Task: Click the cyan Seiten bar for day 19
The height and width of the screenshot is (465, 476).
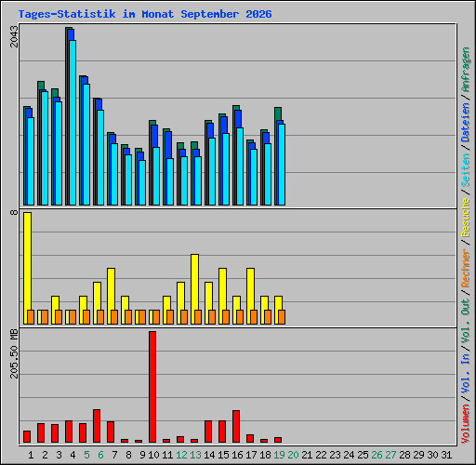Action: [282, 165]
